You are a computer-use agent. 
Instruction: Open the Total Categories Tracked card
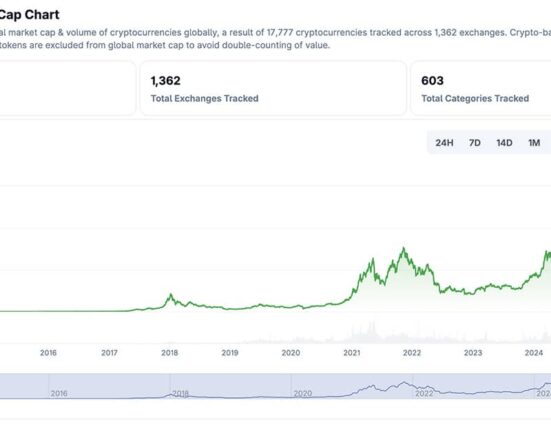click(x=481, y=88)
